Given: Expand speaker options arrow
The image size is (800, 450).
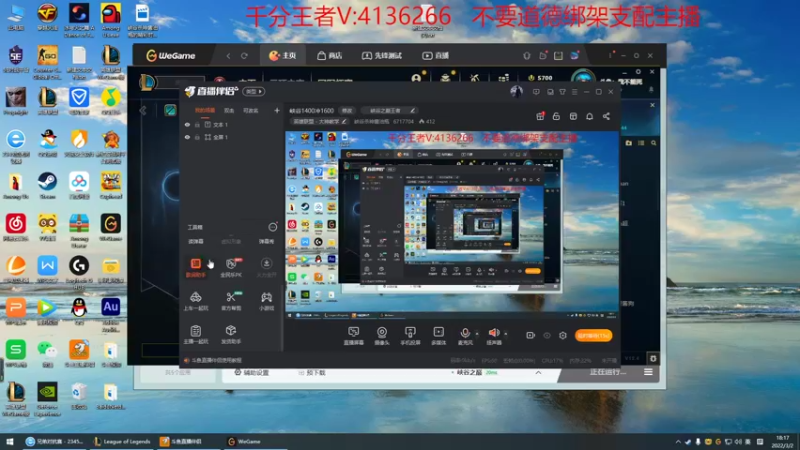Looking at the screenshot, I should coord(506,334).
